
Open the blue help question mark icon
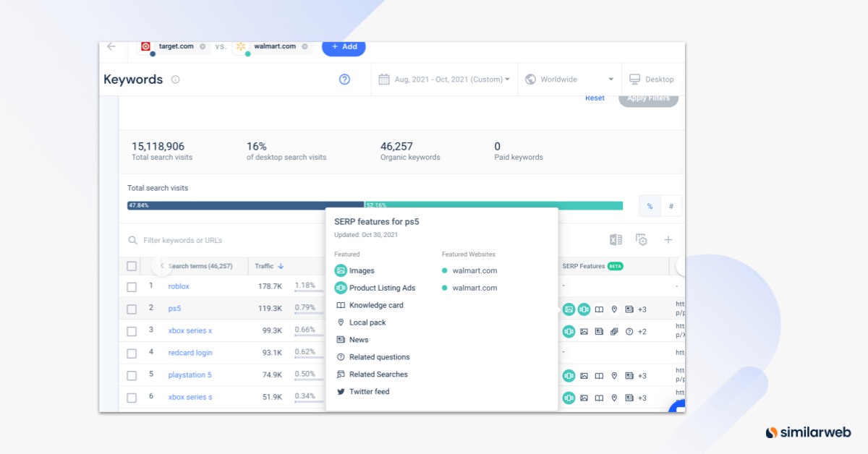point(344,80)
